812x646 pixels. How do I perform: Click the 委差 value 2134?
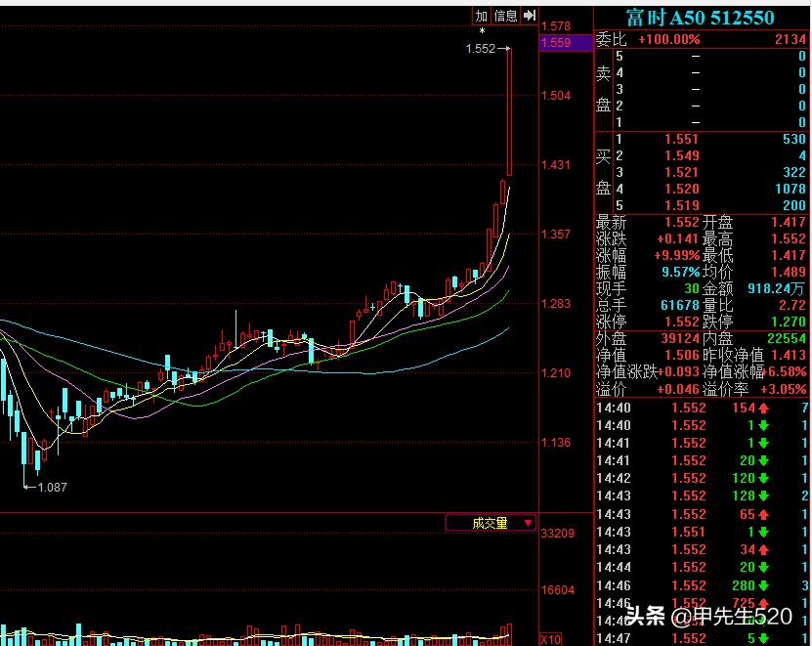791,39
